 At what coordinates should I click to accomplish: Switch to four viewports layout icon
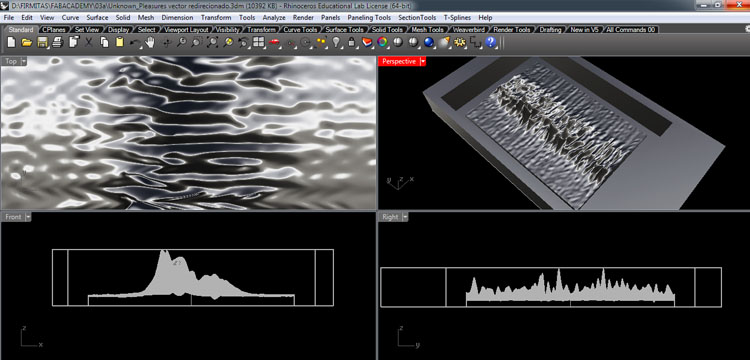click(x=259, y=43)
